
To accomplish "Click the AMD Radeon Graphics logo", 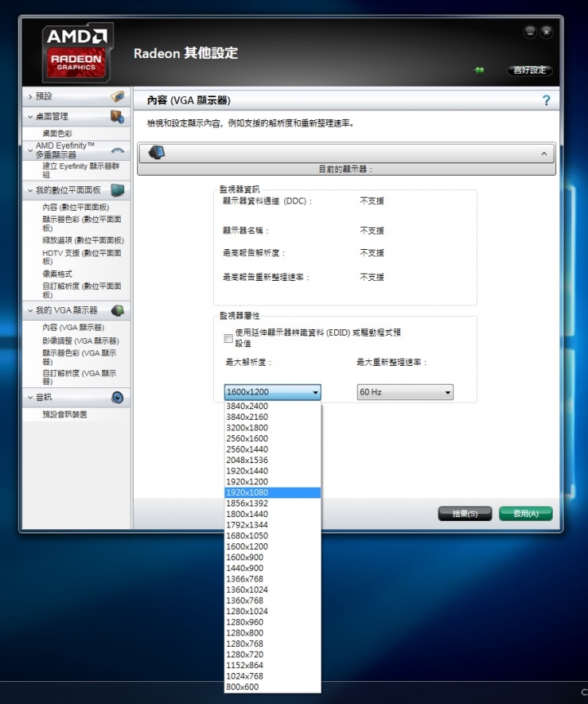I will pyautogui.click(x=78, y=53).
